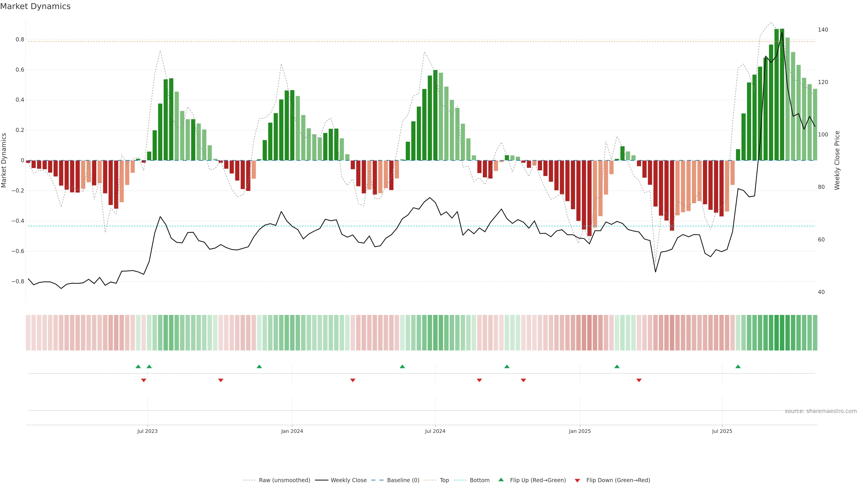868x488 pixels.
Task: Toggle the Weekly Close legend entry
Action: tap(348, 480)
